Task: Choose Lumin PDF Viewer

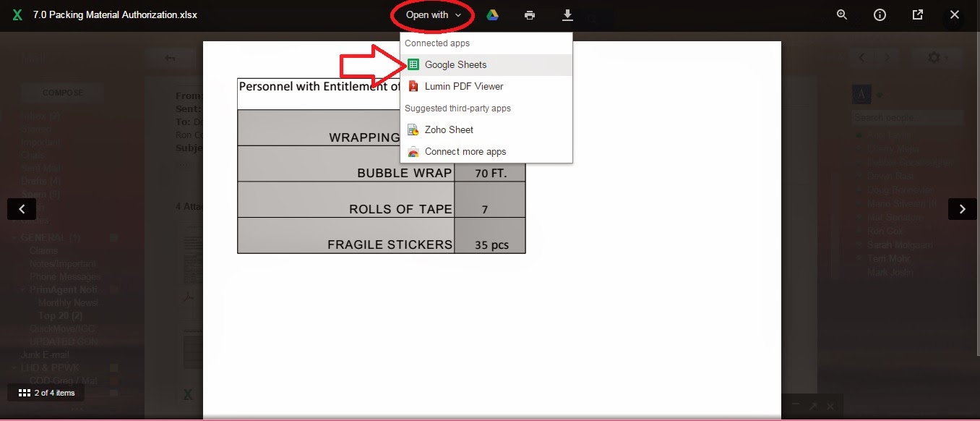Action: click(x=486, y=86)
